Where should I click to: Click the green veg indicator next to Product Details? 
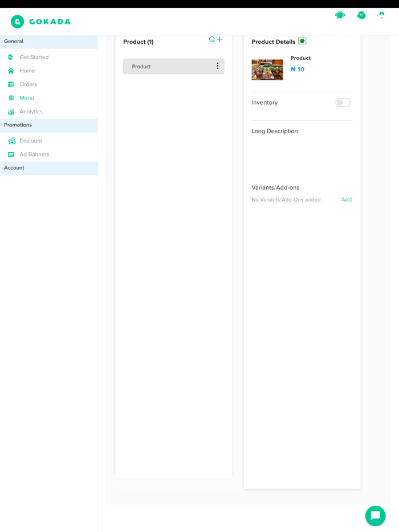coord(302,41)
